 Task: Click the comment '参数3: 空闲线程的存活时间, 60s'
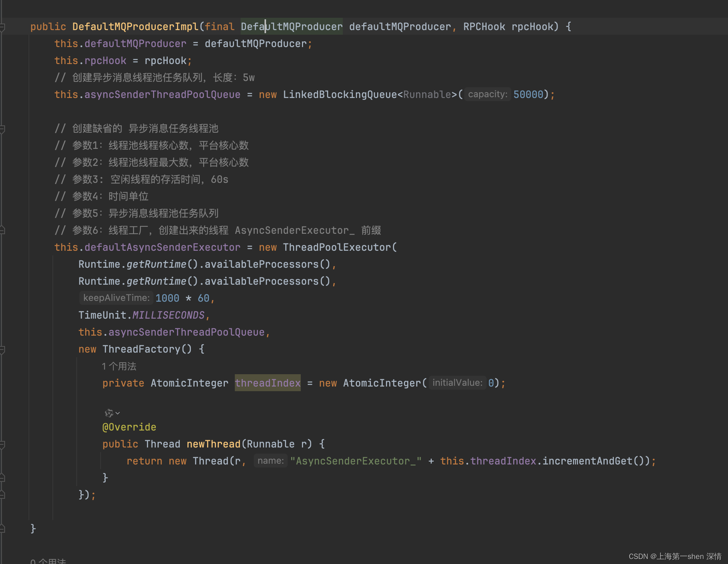142,179
